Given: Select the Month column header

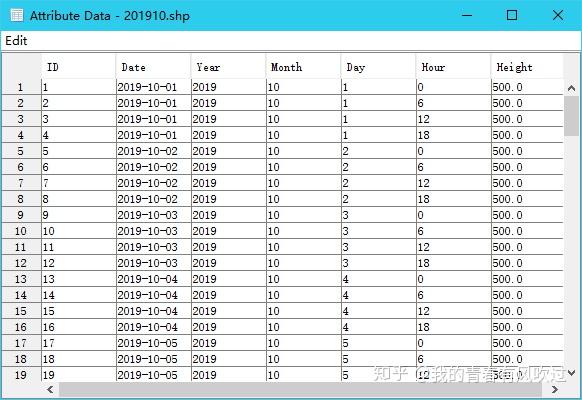Looking at the screenshot, I should click(x=304, y=67).
